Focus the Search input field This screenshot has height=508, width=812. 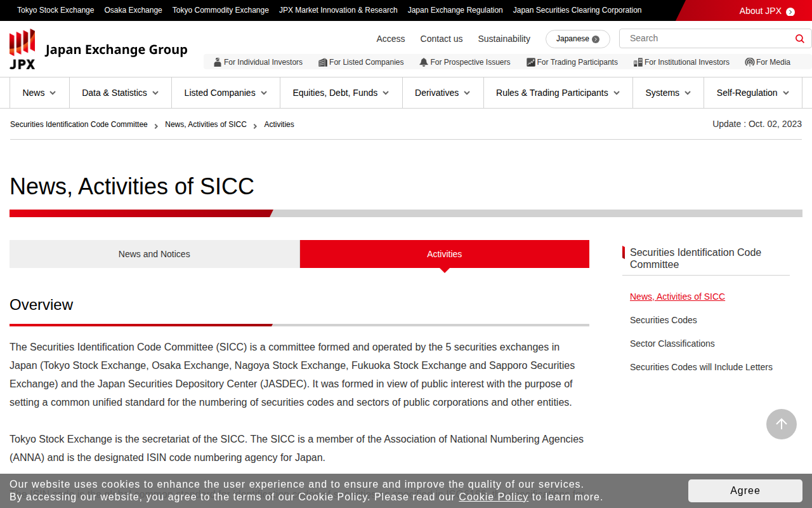707,39
